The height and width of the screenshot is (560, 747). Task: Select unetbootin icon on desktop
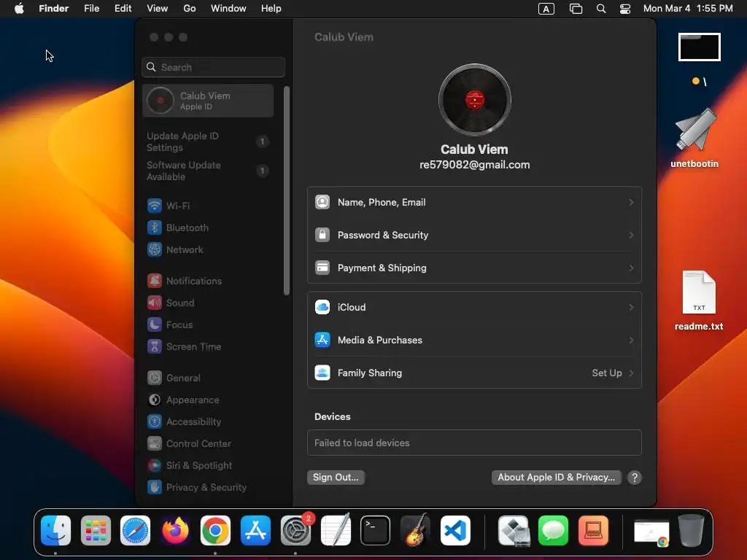(695, 138)
